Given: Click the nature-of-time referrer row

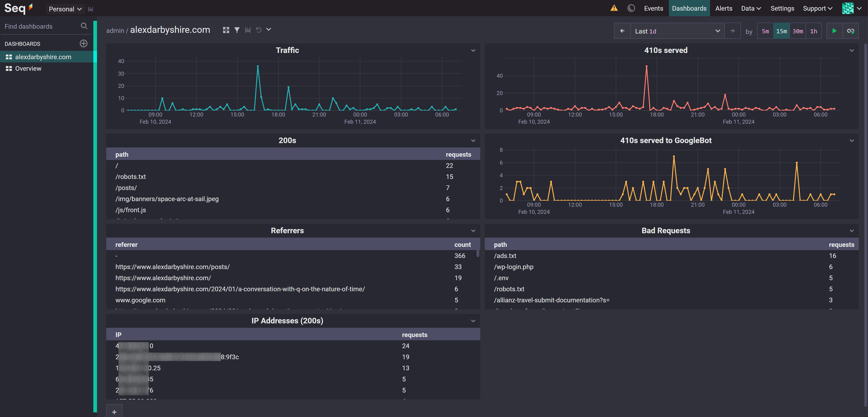Looking at the screenshot, I should (291, 289).
